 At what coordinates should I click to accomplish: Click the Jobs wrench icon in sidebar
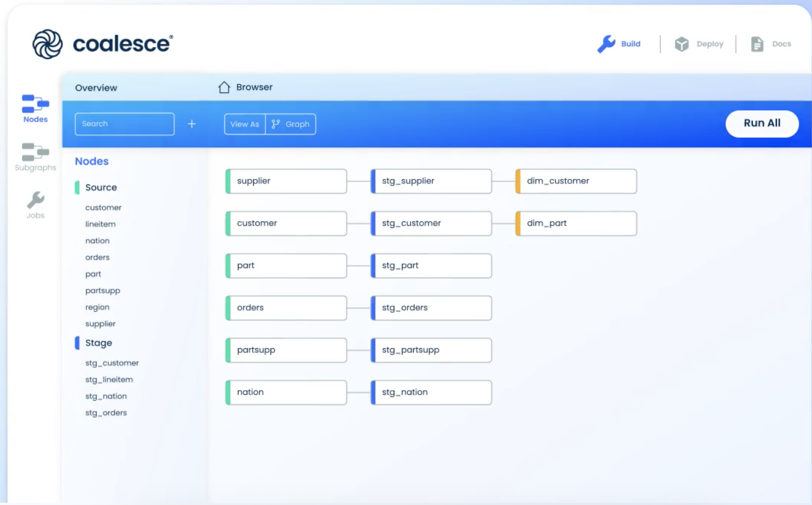(34, 200)
